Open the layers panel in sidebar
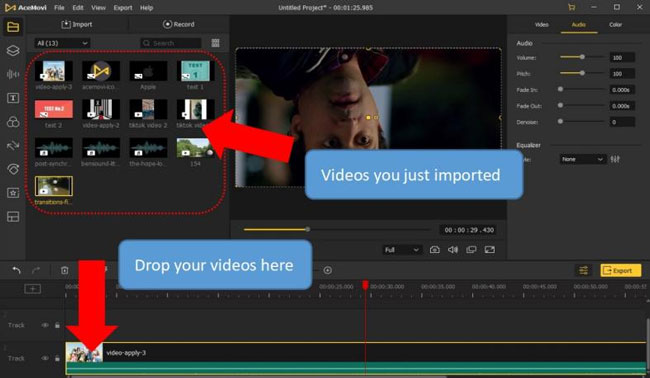 coord(13,51)
